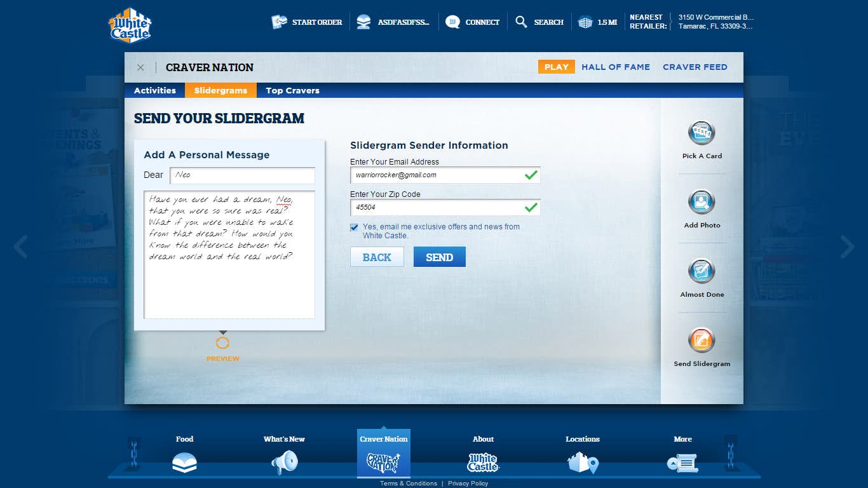This screenshot has width=868, height=488.
Task: Open What's New megaphone icon
Action: [x=284, y=463]
